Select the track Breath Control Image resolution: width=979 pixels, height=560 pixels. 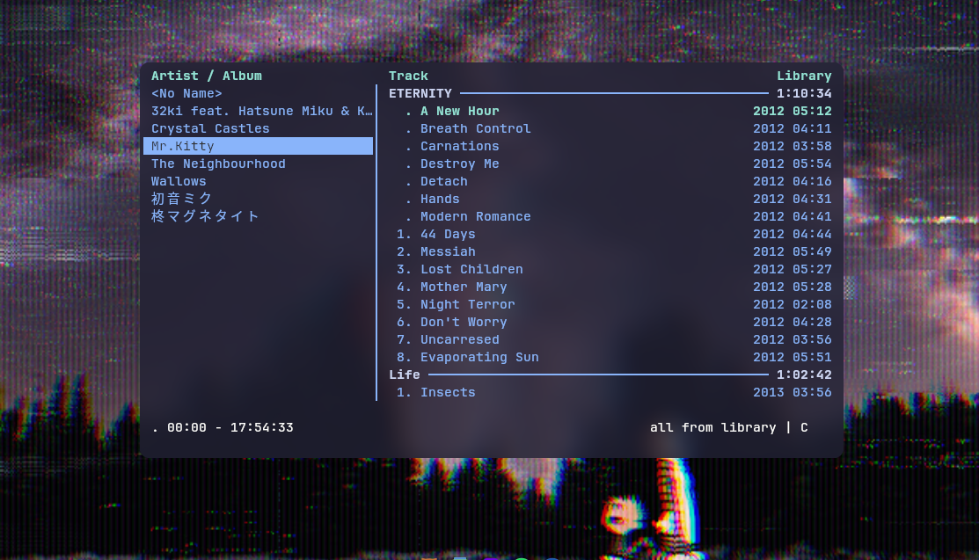click(475, 128)
